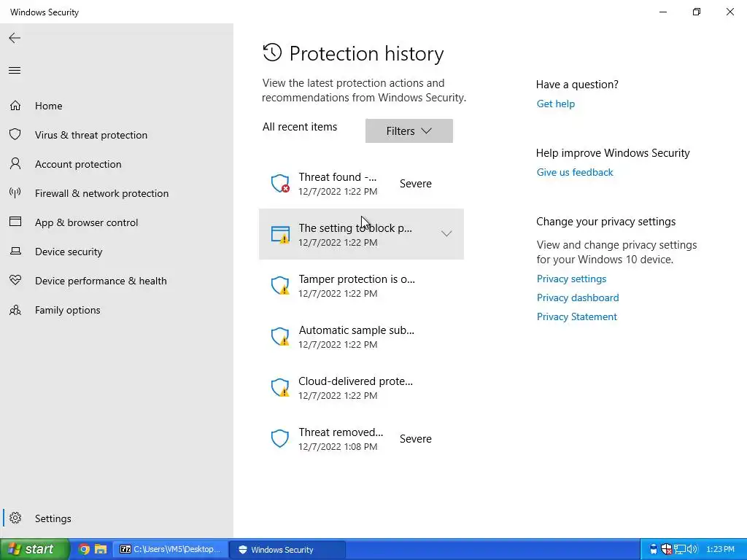The width and height of the screenshot is (747, 560).
Task: Click the Settings gear icon
Action: coord(15,518)
